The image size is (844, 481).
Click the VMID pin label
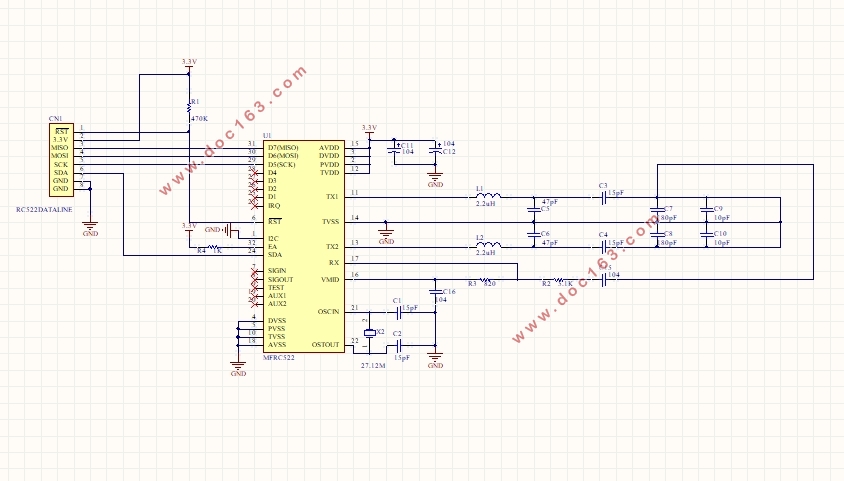[x=330, y=280]
